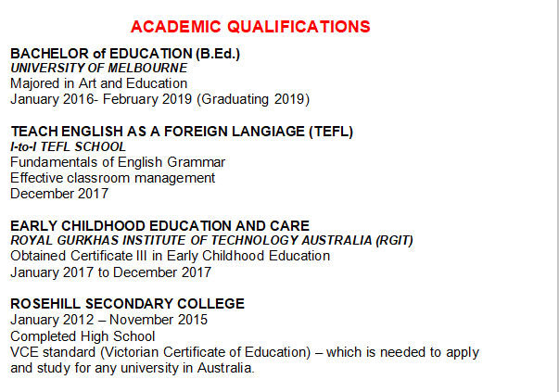Click the Fundamentals of English Grammar line
This screenshot has width=559, height=392.
pos(118,162)
